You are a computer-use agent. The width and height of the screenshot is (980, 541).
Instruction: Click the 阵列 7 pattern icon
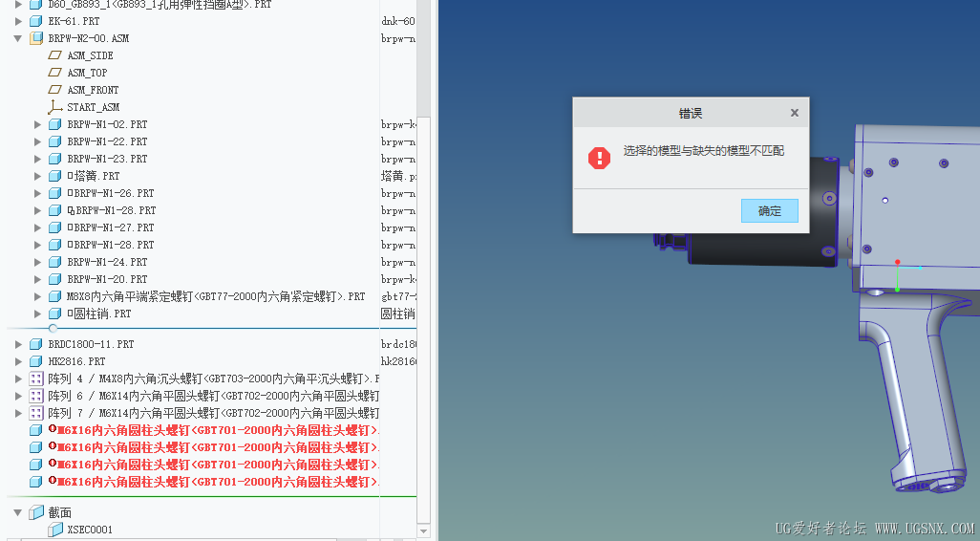click(36, 414)
